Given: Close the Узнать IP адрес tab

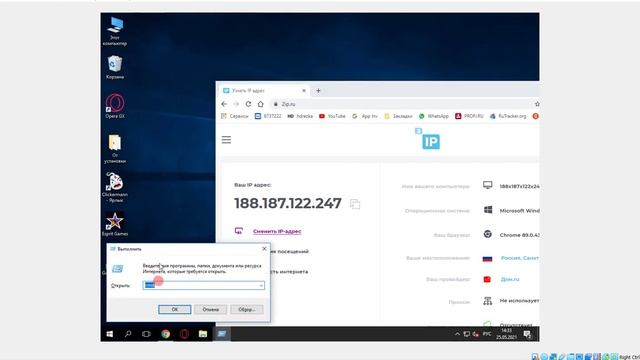Looking at the screenshot, I should point(304,91).
